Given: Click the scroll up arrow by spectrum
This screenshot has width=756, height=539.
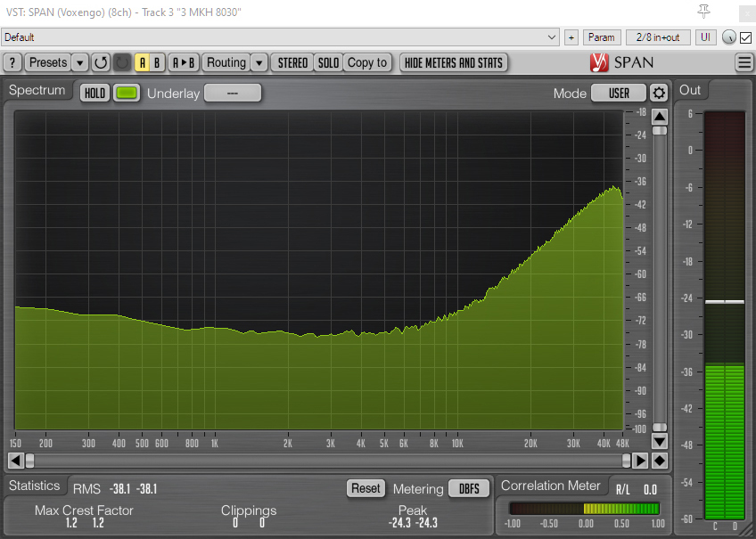Looking at the screenshot, I should pyautogui.click(x=660, y=117).
